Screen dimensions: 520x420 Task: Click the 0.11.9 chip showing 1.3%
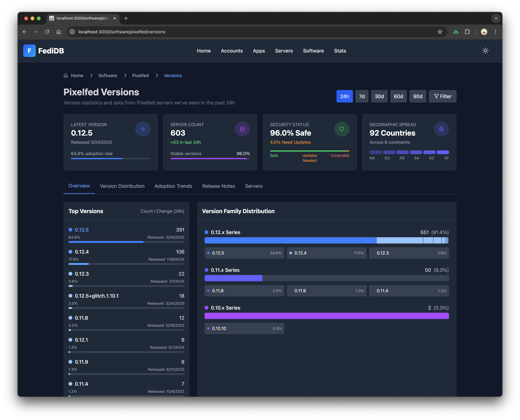tap(326, 291)
